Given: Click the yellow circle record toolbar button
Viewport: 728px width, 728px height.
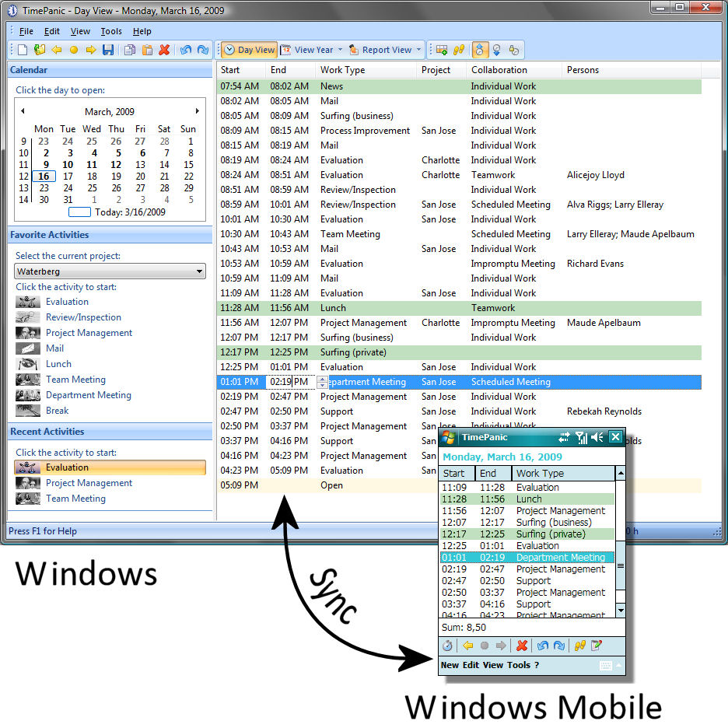Looking at the screenshot, I should tap(74, 50).
